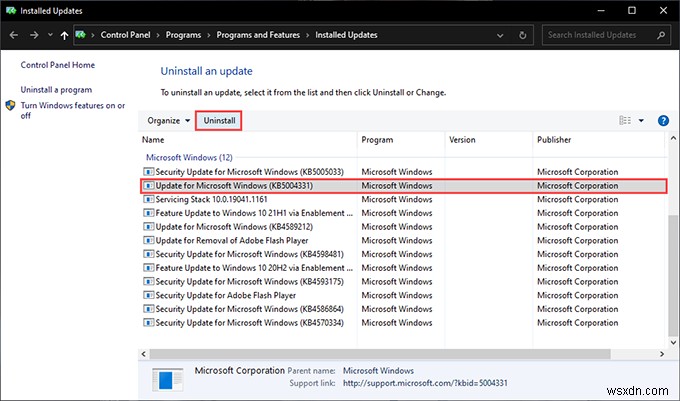Select Control Panel in the breadcrumb

[x=125, y=35]
